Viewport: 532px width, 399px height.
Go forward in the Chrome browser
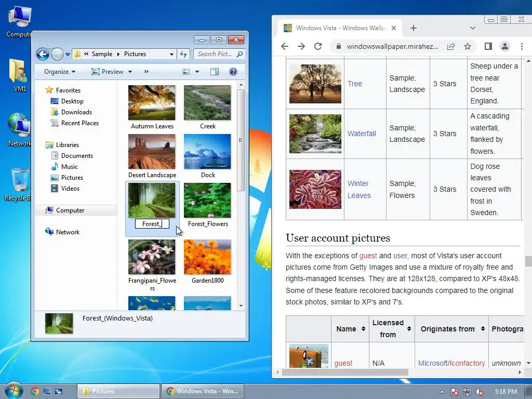[x=301, y=46]
